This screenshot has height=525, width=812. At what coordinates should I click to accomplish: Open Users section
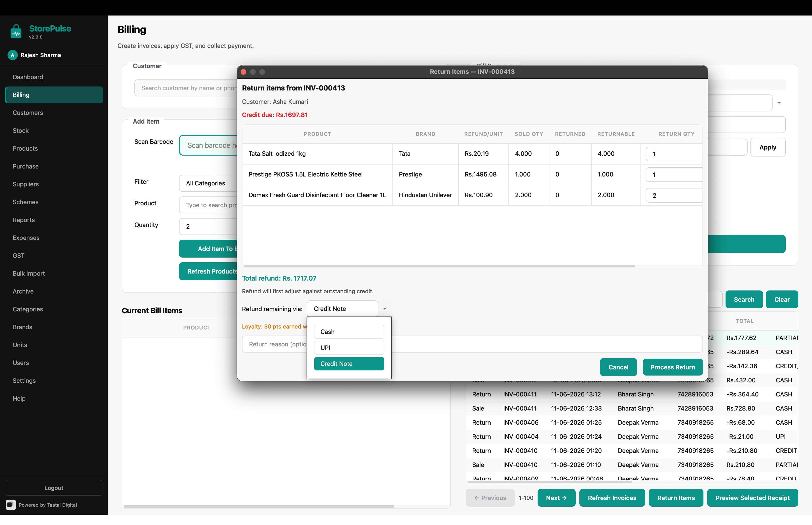point(54,363)
